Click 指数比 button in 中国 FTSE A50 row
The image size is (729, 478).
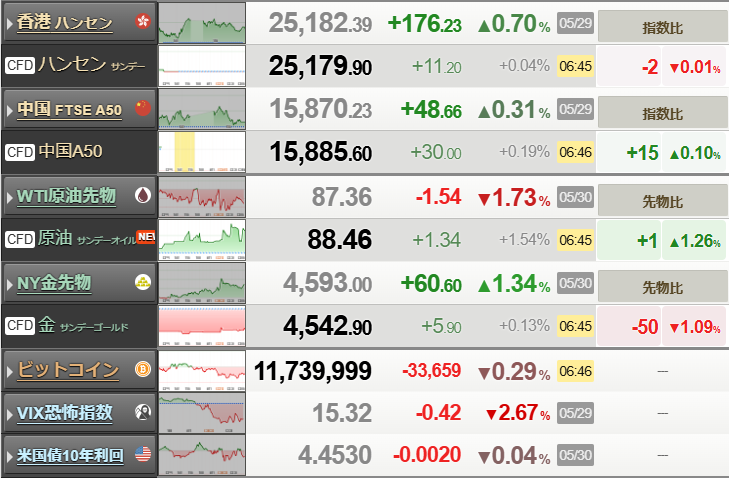click(663, 113)
